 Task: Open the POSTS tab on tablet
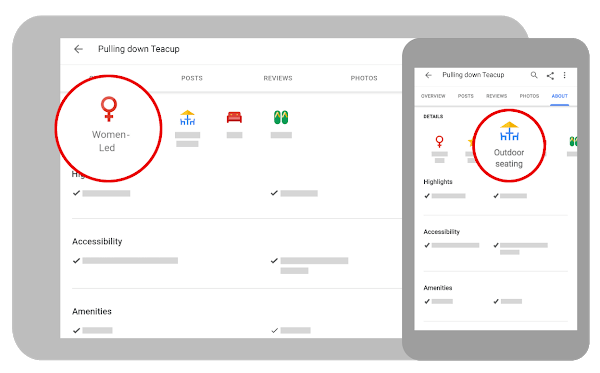[x=192, y=78]
